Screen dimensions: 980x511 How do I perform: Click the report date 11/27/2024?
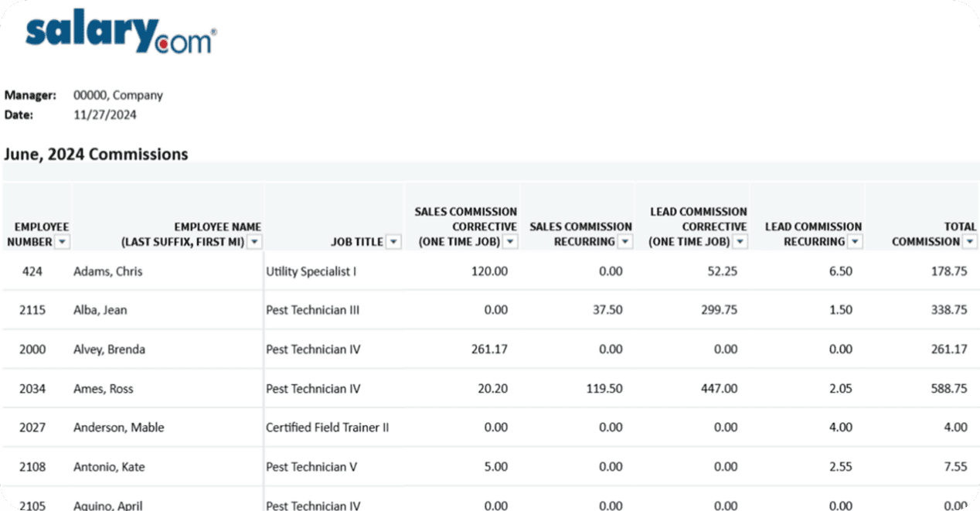[104, 114]
